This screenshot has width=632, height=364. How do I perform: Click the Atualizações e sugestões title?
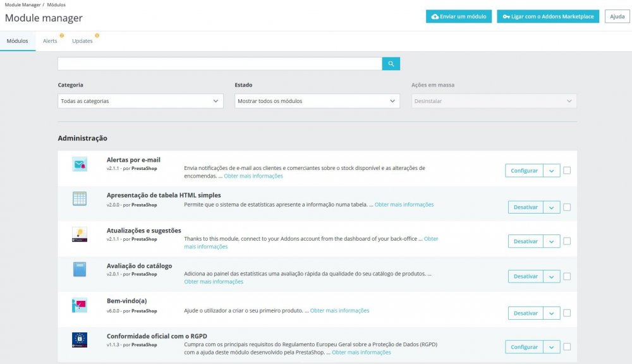click(144, 230)
